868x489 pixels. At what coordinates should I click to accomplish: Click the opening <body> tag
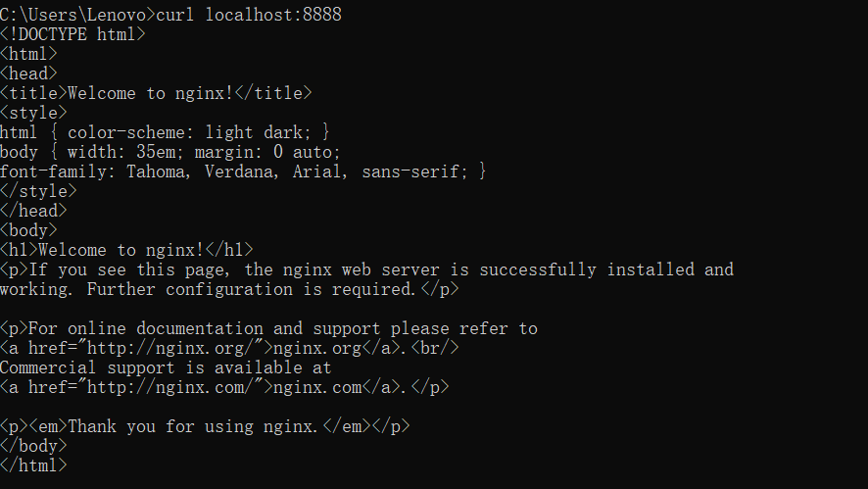(x=29, y=230)
